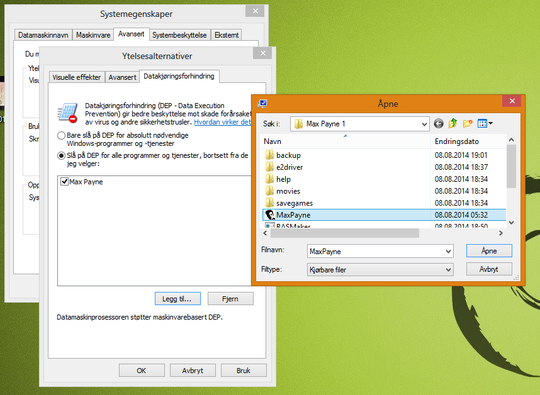Uncheck the Max Payne checkbox in DEP list

coord(64,181)
